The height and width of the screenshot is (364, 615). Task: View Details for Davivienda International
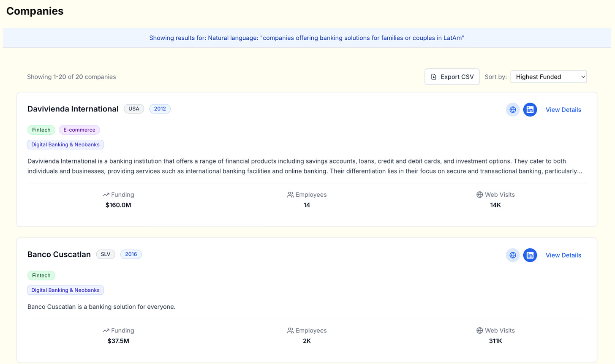coord(563,110)
